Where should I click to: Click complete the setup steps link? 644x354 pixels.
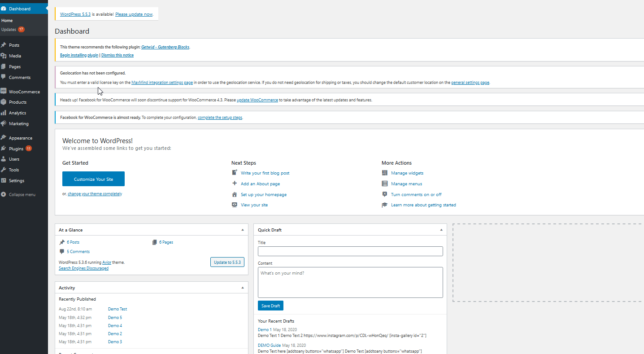[x=220, y=118]
